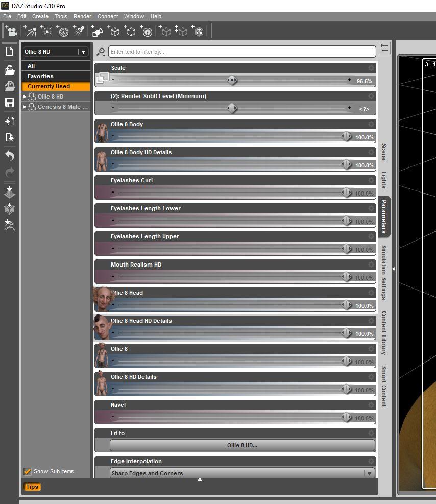Click the circular modifier create icon

pos(147,31)
